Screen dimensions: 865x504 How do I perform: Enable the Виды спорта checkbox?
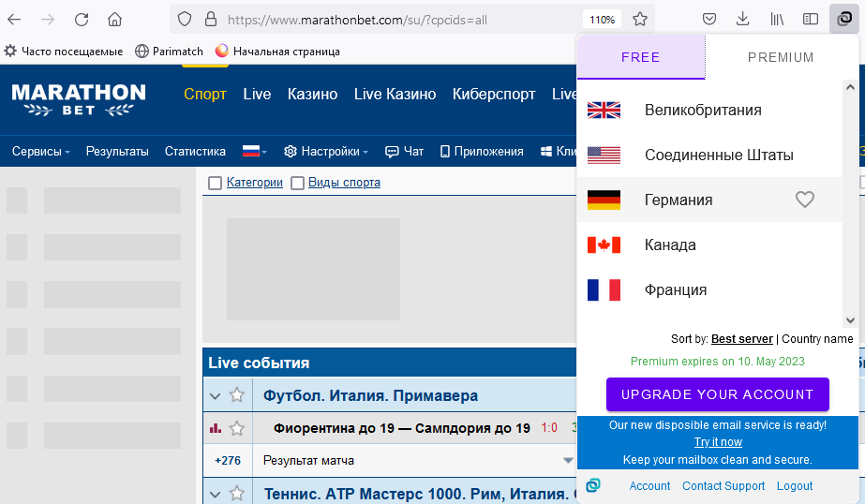pos(298,183)
